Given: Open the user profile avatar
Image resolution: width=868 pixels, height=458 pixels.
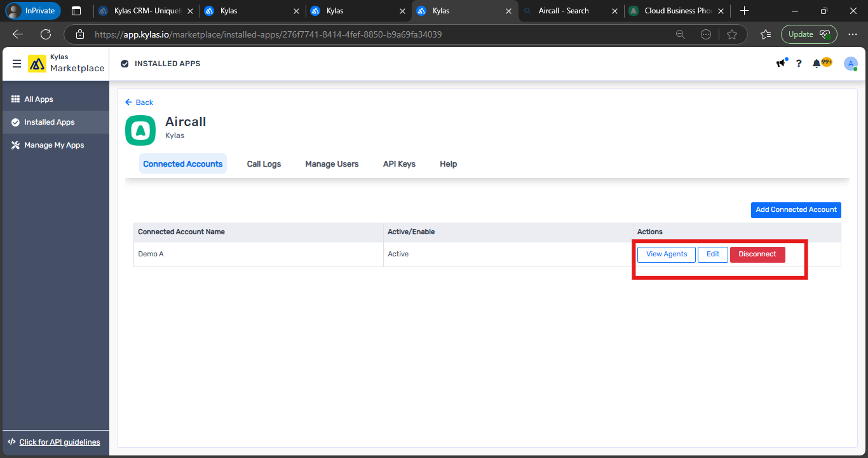Looking at the screenshot, I should (851, 64).
